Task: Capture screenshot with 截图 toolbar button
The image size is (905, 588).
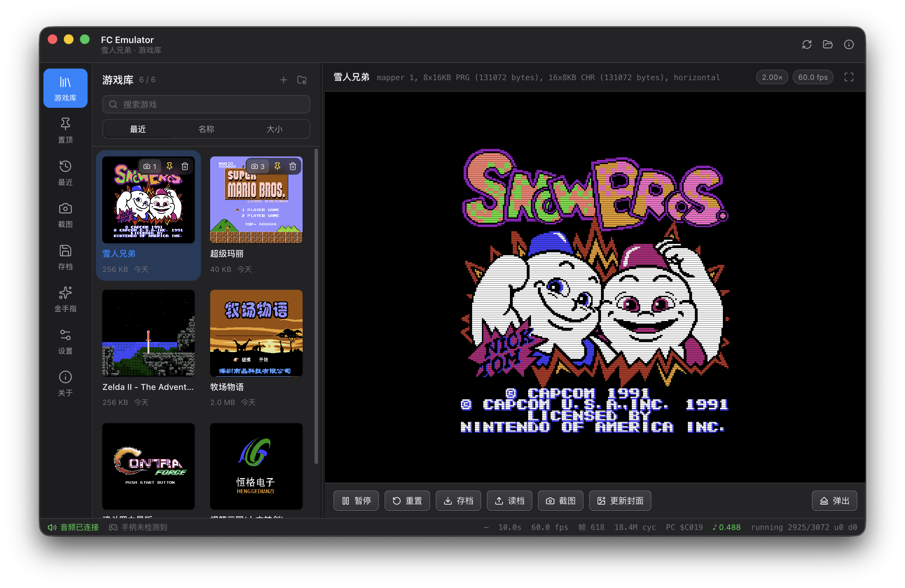Action: 560,501
